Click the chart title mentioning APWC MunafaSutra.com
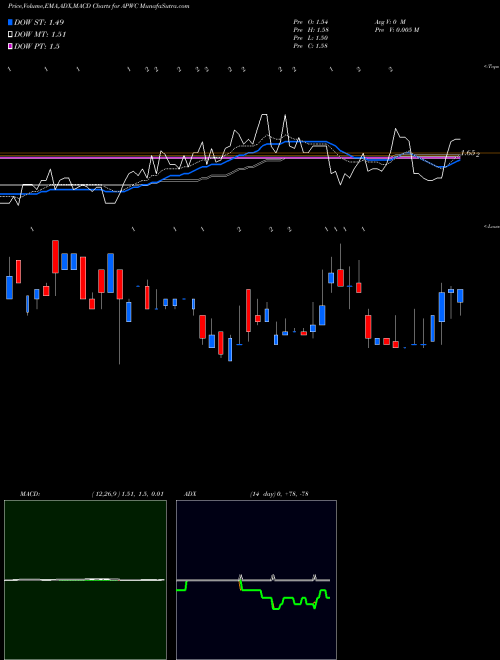The image size is (500, 660). point(99,6)
